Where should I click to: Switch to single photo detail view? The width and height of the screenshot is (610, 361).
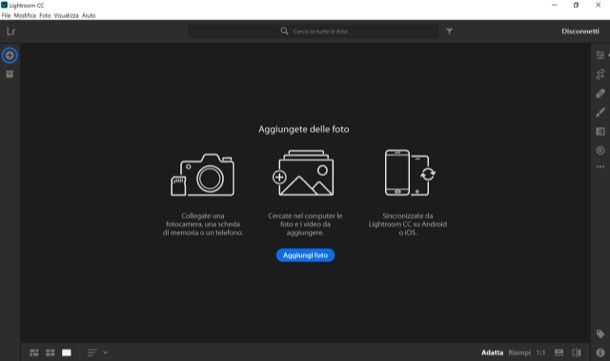pos(67,352)
